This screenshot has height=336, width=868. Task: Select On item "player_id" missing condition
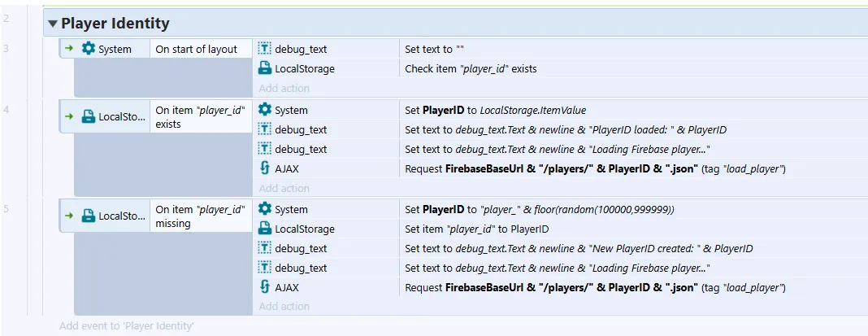(200, 216)
